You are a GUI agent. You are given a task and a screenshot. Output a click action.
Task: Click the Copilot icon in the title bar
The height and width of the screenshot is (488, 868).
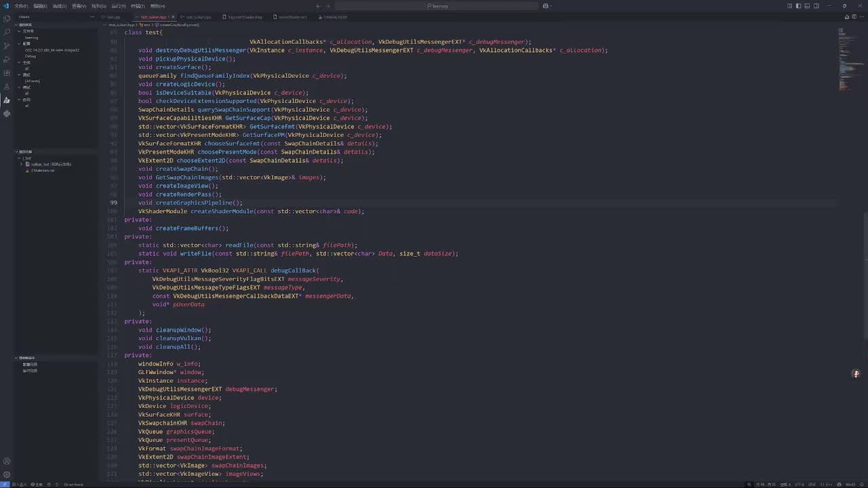point(545,6)
